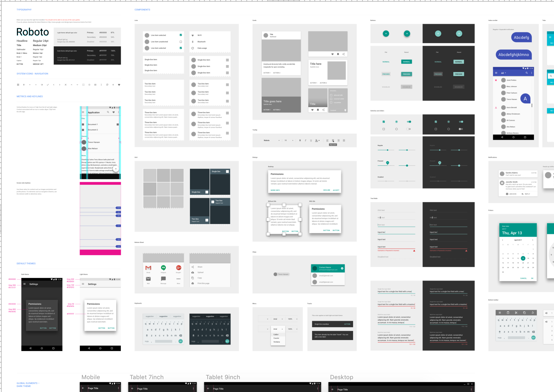The height and width of the screenshot is (392, 554).
Task: Click DECLINE in the desktop Permissions dialog
Action: click(x=327, y=190)
